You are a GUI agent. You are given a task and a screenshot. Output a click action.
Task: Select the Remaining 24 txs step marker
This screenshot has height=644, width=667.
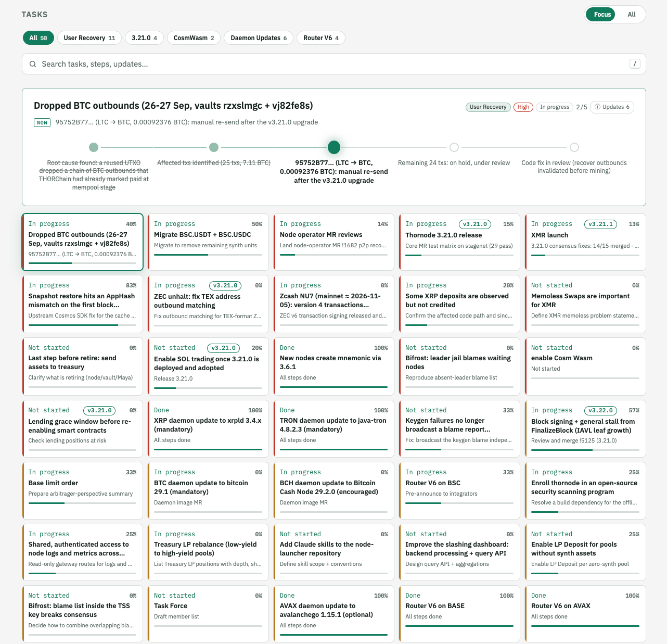pyautogui.click(x=454, y=147)
